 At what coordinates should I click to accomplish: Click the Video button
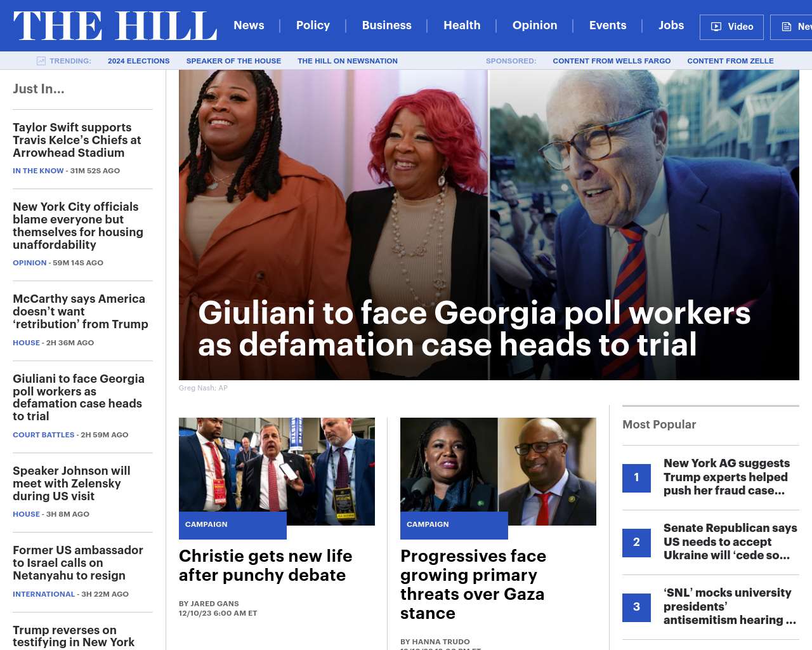[732, 27]
